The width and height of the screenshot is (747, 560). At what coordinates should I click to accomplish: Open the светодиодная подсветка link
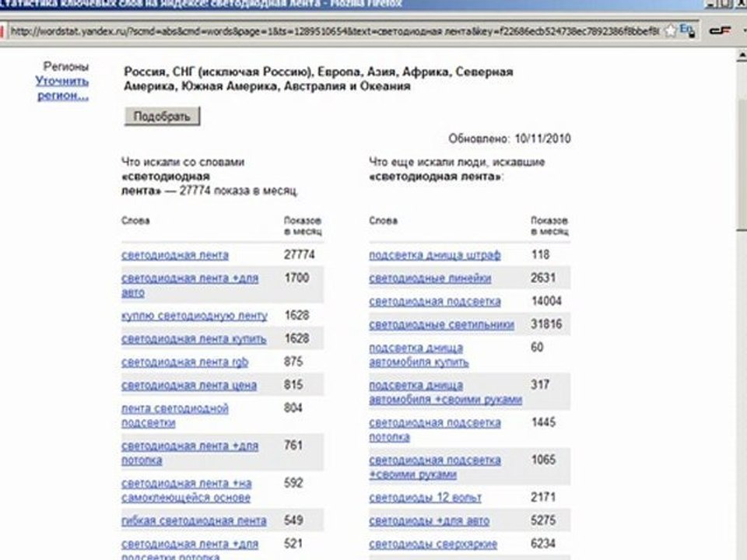point(434,302)
